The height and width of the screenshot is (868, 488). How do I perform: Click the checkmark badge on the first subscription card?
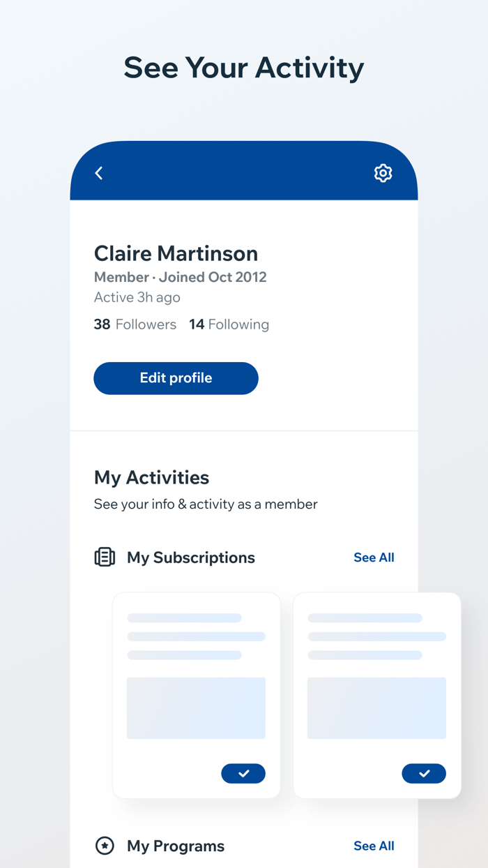pyautogui.click(x=243, y=773)
